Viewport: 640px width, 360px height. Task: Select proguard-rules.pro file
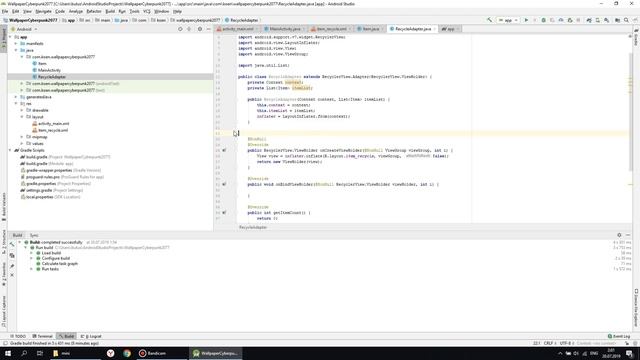[62, 177]
